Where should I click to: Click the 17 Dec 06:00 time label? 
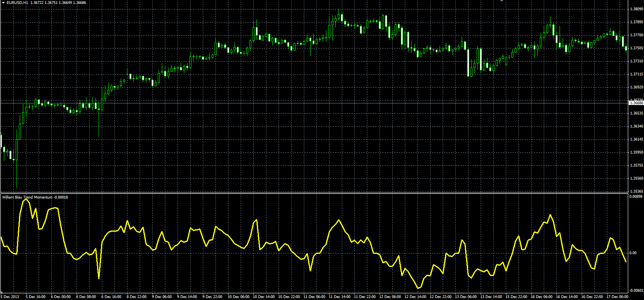[618, 297]
